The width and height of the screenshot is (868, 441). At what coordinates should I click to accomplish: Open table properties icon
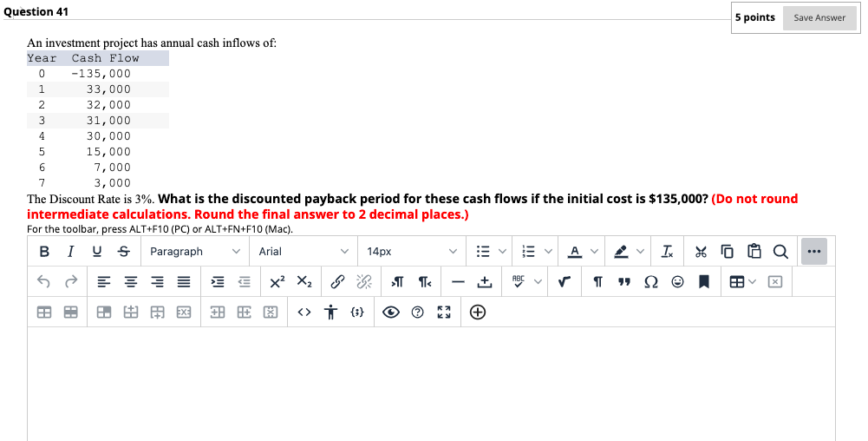pyautogui.click(x=43, y=313)
